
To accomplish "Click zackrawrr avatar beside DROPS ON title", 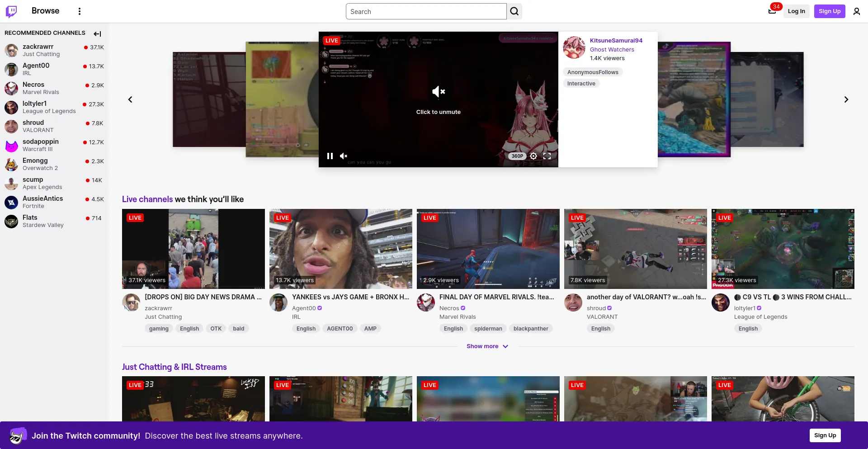I will coord(131,302).
